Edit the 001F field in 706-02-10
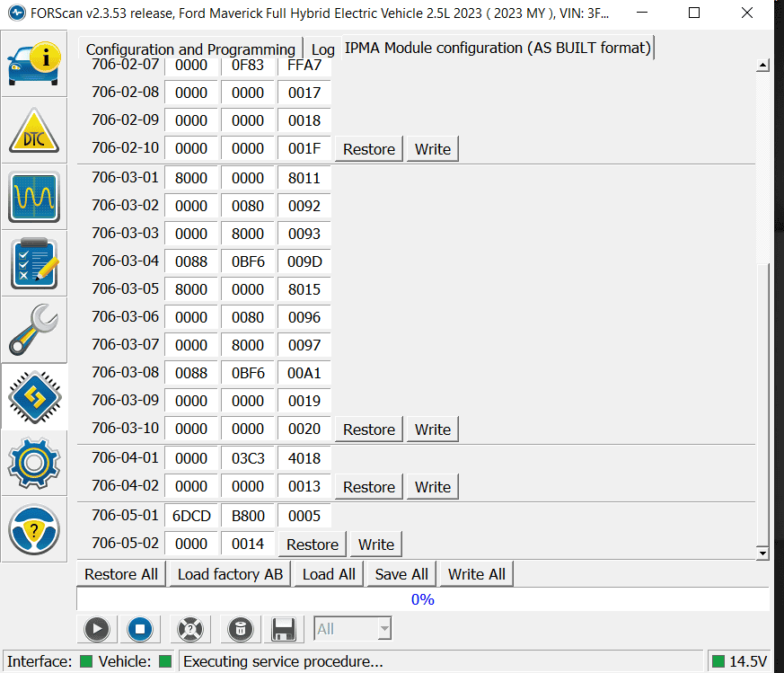 (304, 148)
